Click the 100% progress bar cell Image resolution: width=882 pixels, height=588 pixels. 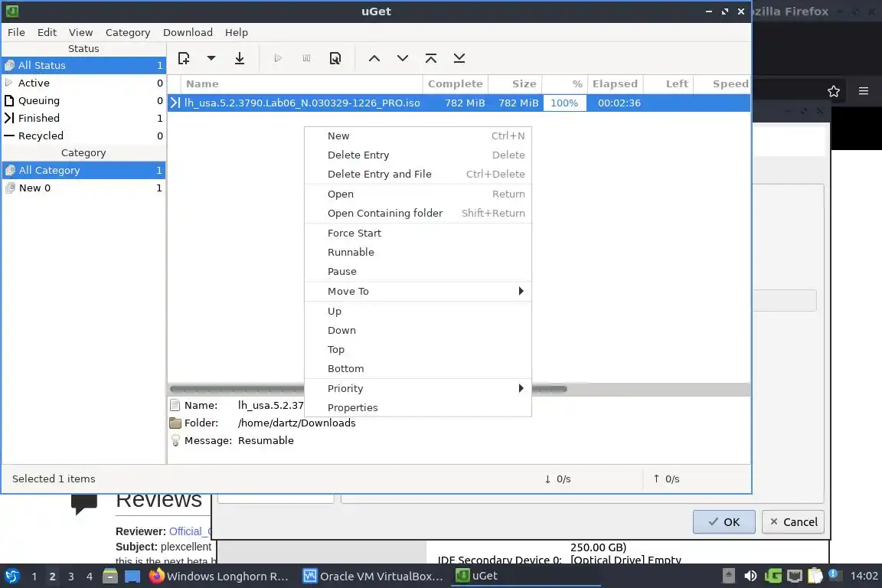564,103
